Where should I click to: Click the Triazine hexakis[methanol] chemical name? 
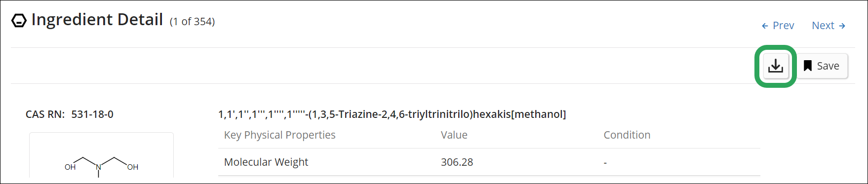coord(392,114)
